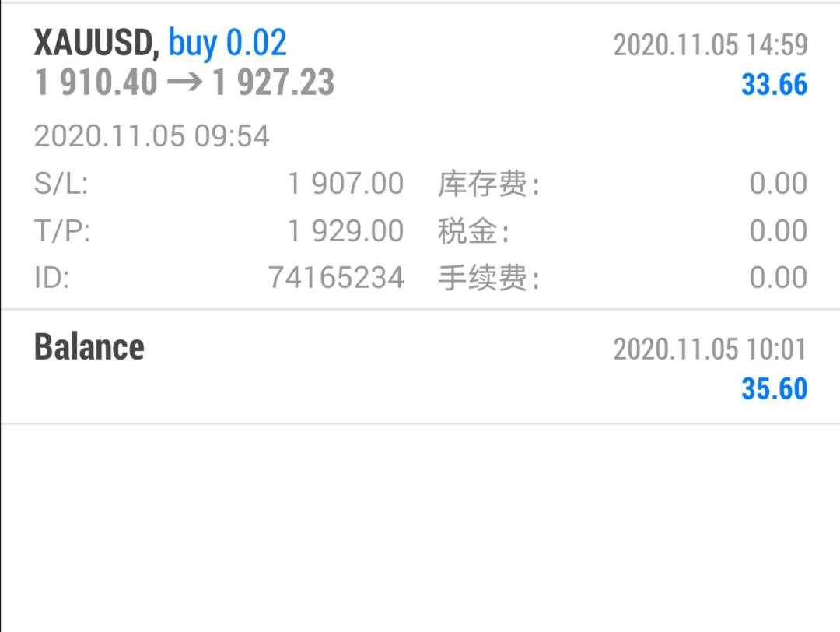This screenshot has width=840, height=632.
Task: Tap the XAUUSD symbol name
Action: coord(96,43)
